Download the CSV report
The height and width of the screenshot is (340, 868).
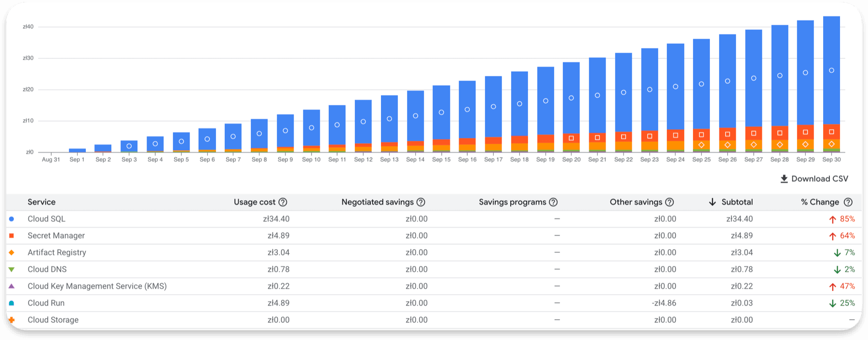tap(814, 179)
